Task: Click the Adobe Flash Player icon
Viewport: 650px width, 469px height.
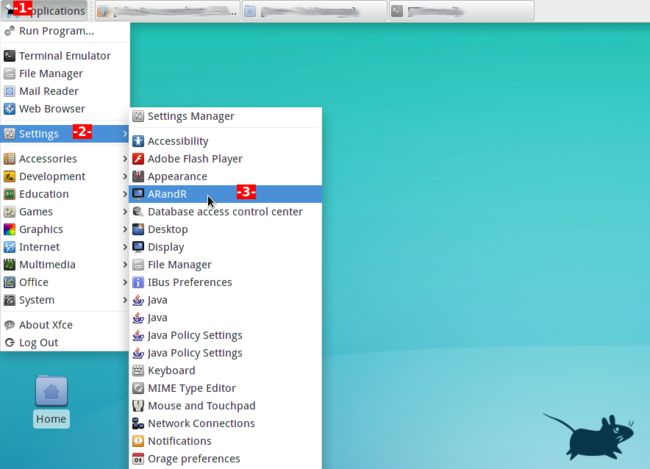Action: pyautogui.click(x=138, y=159)
